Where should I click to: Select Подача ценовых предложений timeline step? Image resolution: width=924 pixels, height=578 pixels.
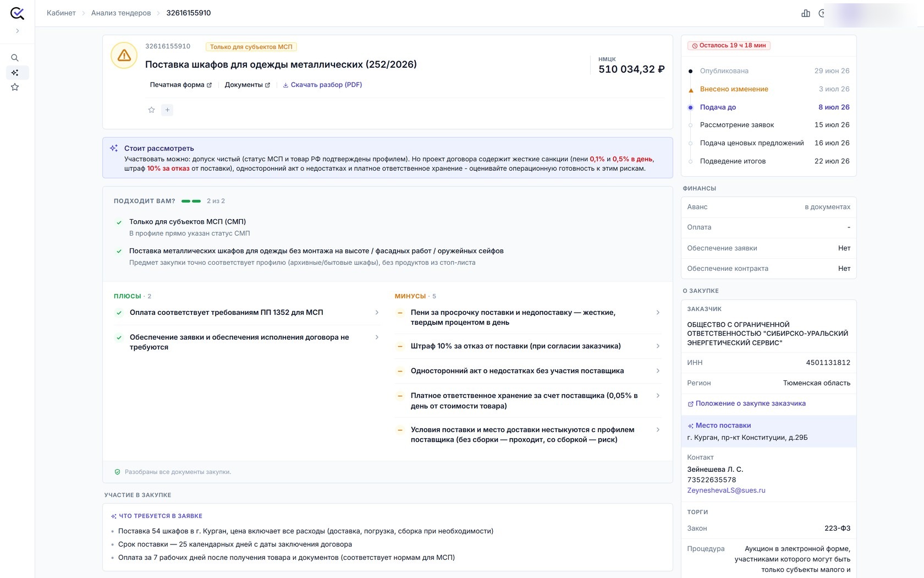click(769, 143)
